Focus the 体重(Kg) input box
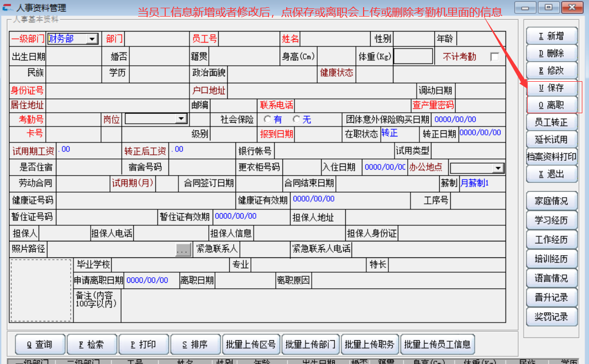Viewport: 589px width, 364px height. click(x=413, y=56)
